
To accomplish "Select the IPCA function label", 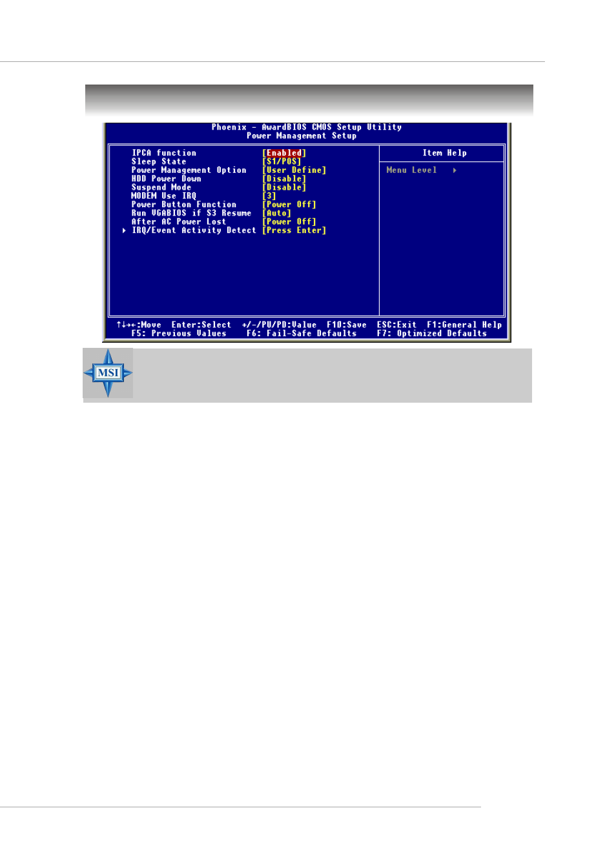I will point(164,153).
